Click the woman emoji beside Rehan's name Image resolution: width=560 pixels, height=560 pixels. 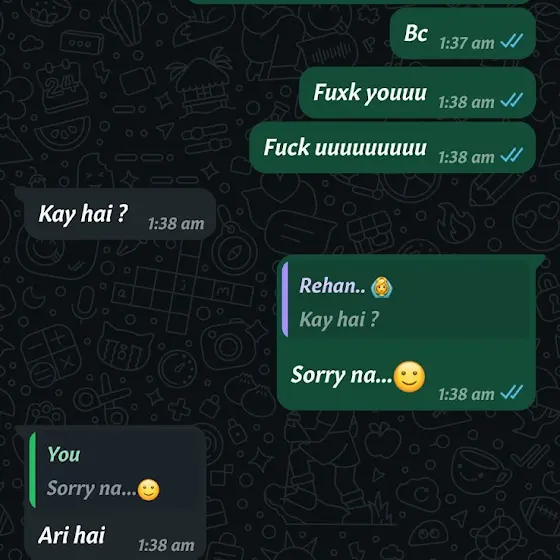coord(381,287)
